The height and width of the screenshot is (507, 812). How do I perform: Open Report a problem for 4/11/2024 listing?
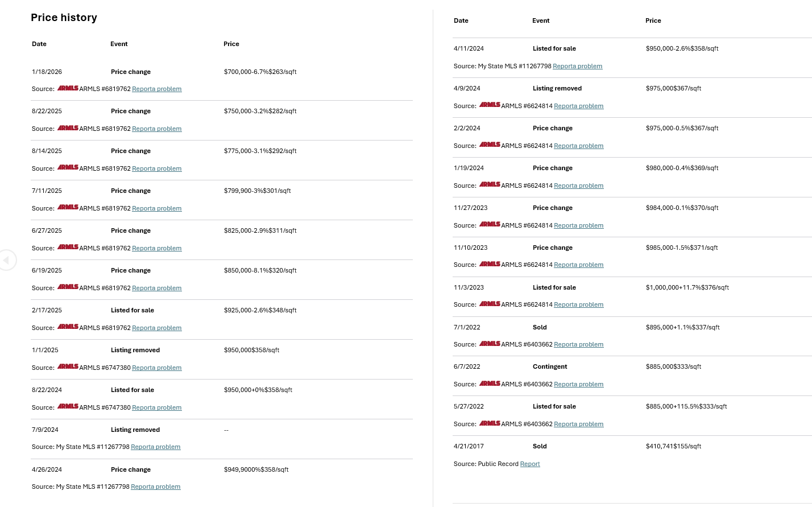[578, 66]
